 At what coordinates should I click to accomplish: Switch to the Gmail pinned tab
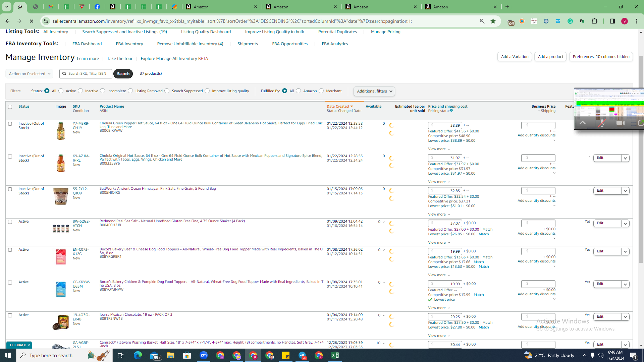point(51,7)
